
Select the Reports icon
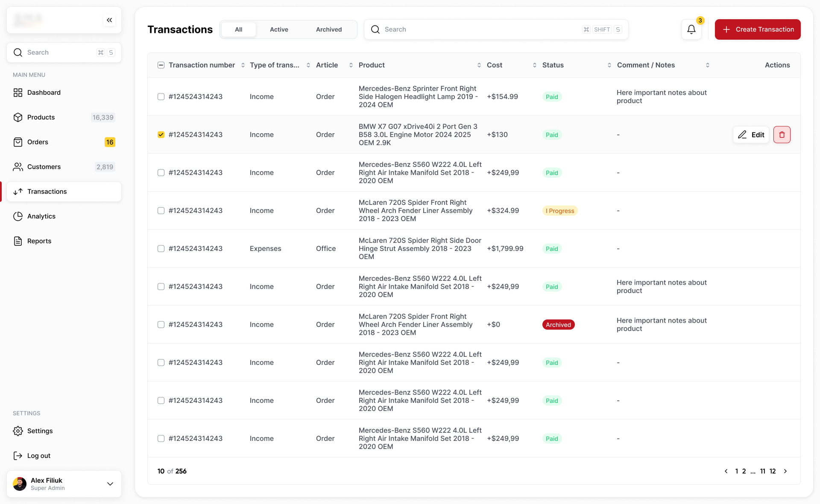point(18,241)
